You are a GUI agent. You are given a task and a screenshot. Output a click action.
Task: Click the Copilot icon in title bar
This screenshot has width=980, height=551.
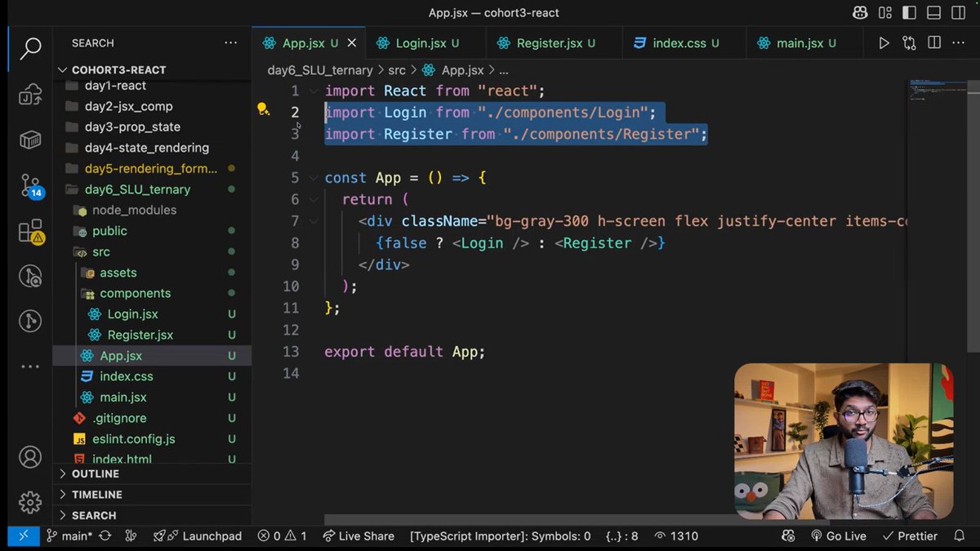pos(859,13)
